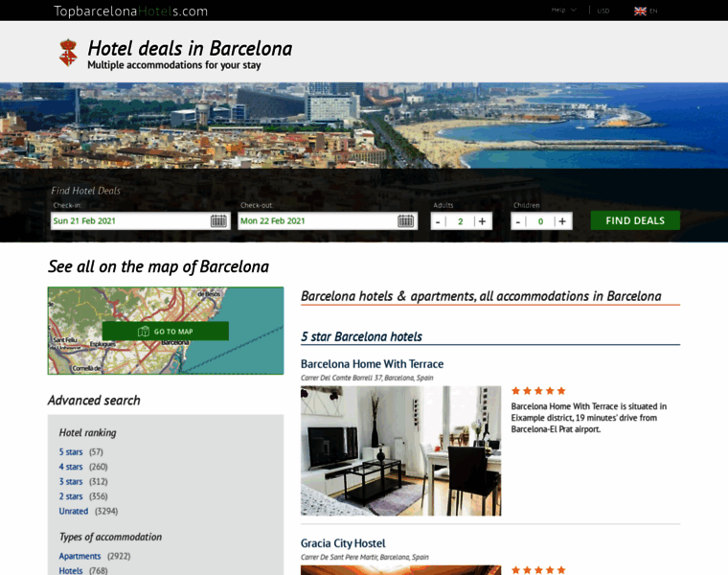
Task: Filter by 5 stars hotel ranking
Action: (71, 452)
